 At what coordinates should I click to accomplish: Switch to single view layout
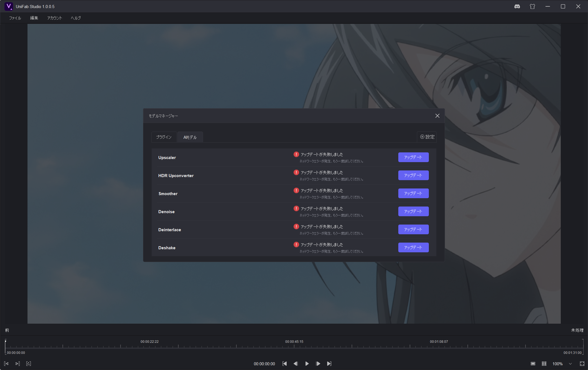coord(533,364)
